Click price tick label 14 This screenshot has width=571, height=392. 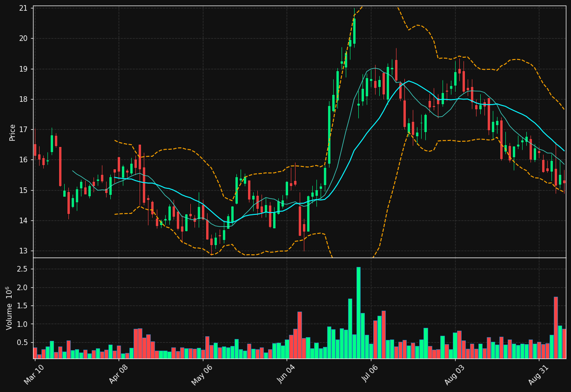pos(23,220)
